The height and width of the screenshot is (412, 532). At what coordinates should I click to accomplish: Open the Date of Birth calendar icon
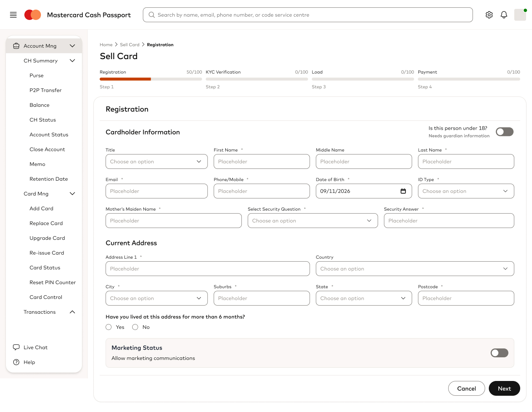[x=403, y=191]
